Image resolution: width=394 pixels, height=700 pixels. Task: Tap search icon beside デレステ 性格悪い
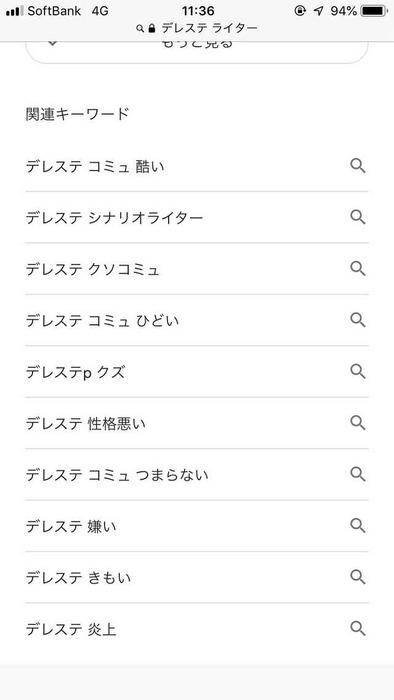coord(357,423)
